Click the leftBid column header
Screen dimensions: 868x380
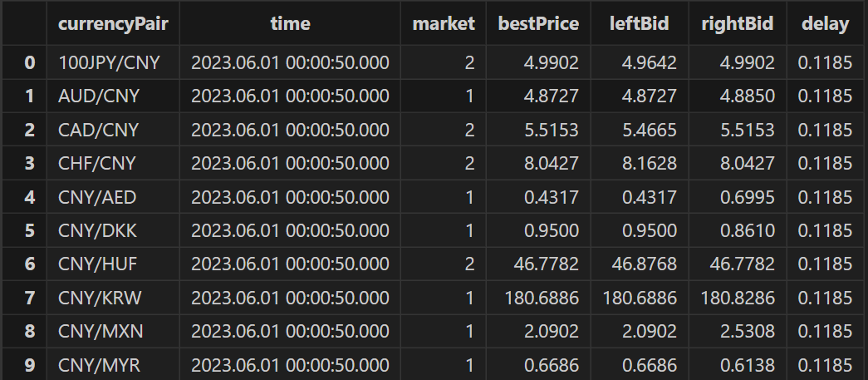coord(641,24)
